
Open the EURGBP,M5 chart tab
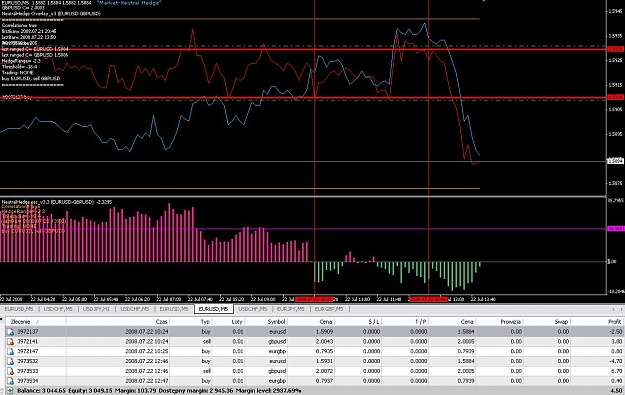[329, 309]
